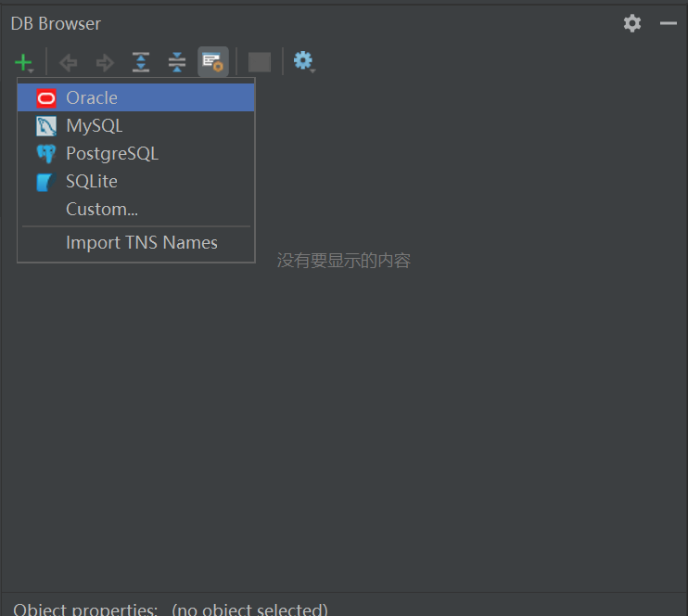Hide the DB Browser panel with the minus icon
688x616 pixels.
(669, 23)
